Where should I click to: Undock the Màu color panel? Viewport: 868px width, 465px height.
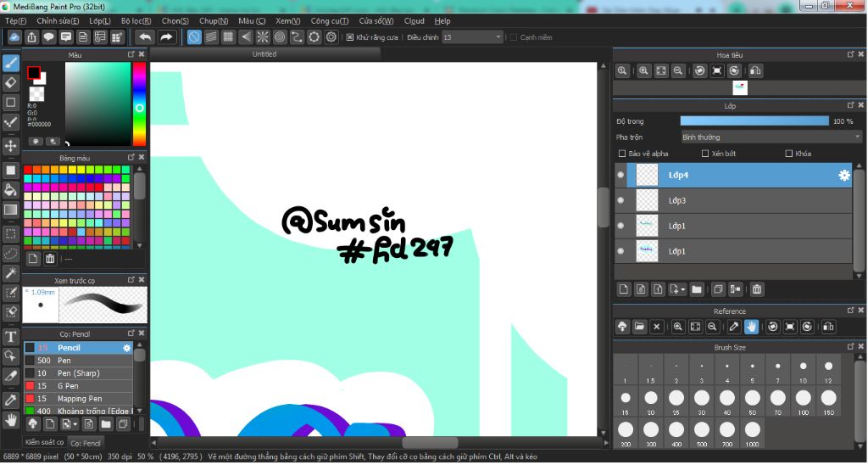click(x=131, y=54)
